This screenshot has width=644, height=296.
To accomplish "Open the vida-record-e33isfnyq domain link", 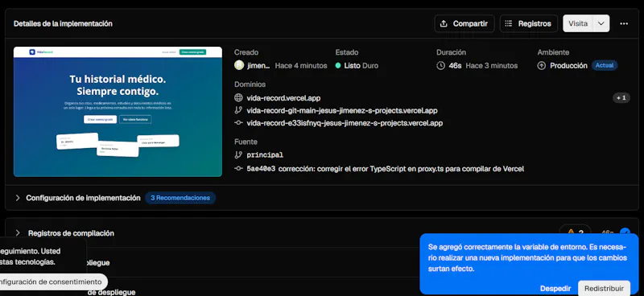I will coord(345,123).
